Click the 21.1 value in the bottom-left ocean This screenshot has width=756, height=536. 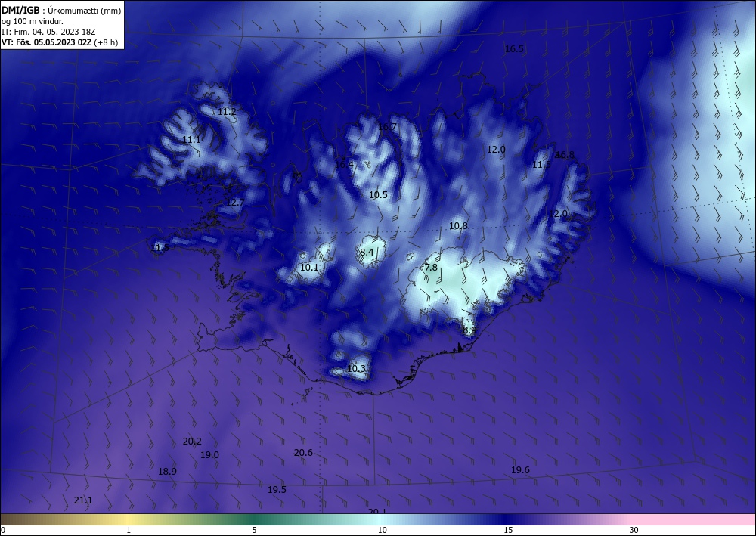(83, 500)
